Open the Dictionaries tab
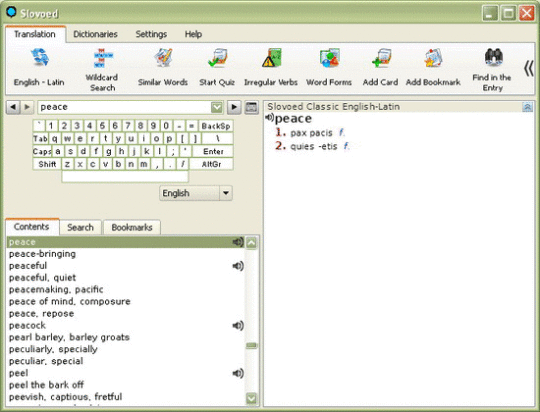540x412 pixels. point(95,34)
